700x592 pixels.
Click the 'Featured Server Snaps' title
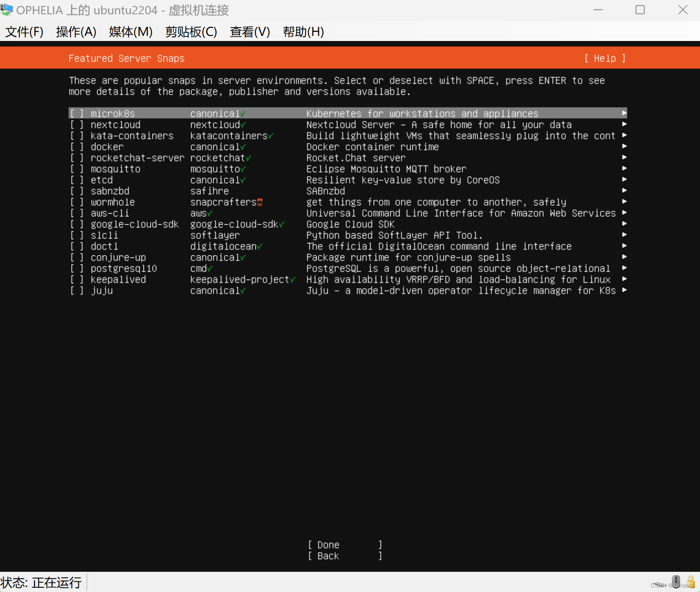click(127, 59)
